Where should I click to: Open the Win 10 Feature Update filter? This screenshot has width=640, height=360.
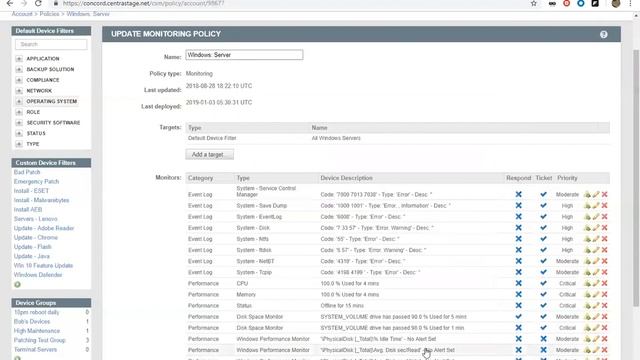tap(43, 266)
